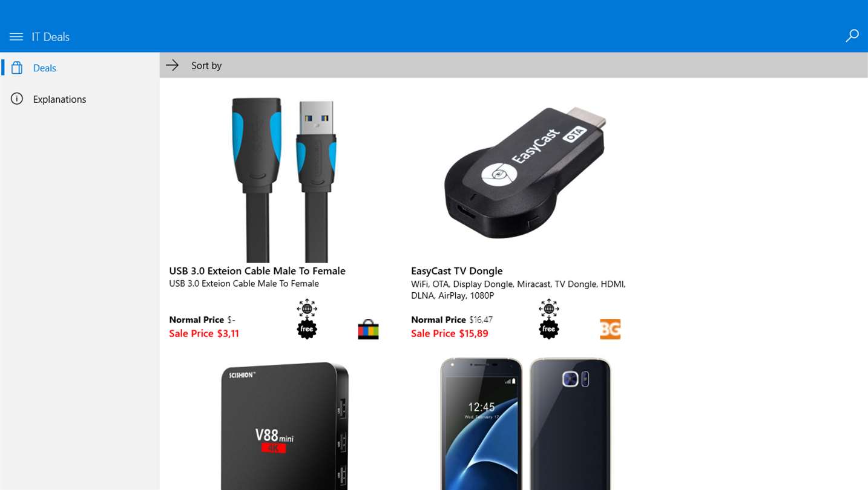Click the shopping bag Deals icon
The image size is (868, 490).
click(x=17, y=68)
